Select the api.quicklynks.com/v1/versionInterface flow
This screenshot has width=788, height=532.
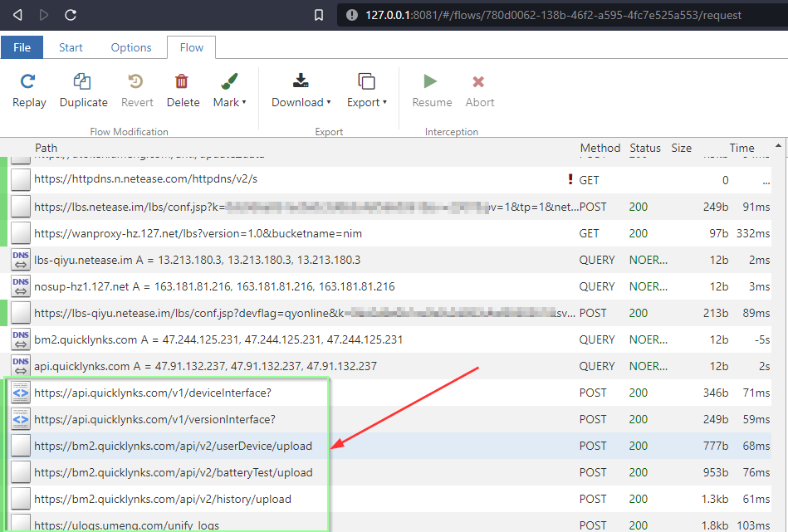386,419
